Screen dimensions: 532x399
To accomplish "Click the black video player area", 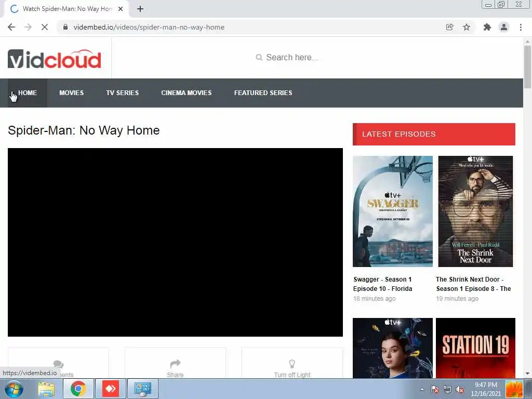I will [175, 242].
